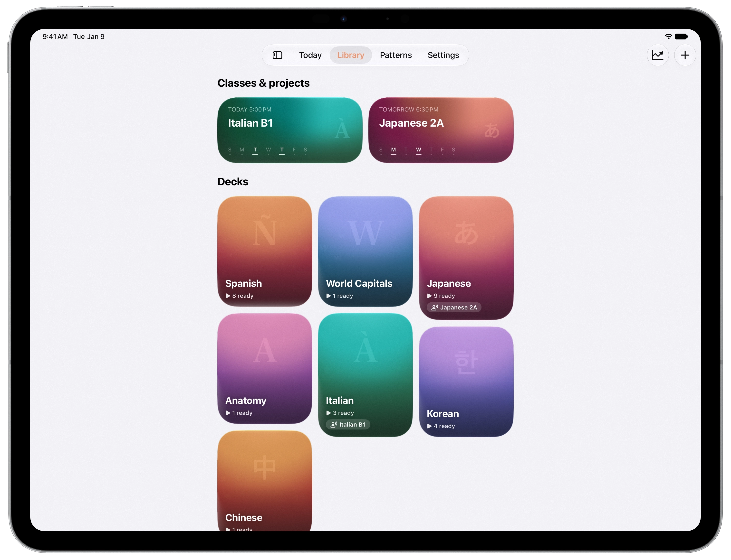Open the Spanish deck
This screenshot has width=731, height=560.
265,251
